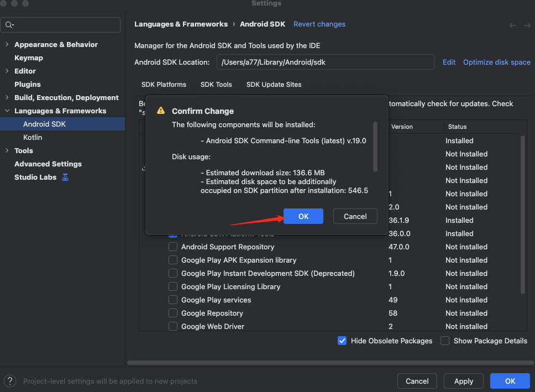
Task: Click Optimize disk space link
Action: click(497, 62)
